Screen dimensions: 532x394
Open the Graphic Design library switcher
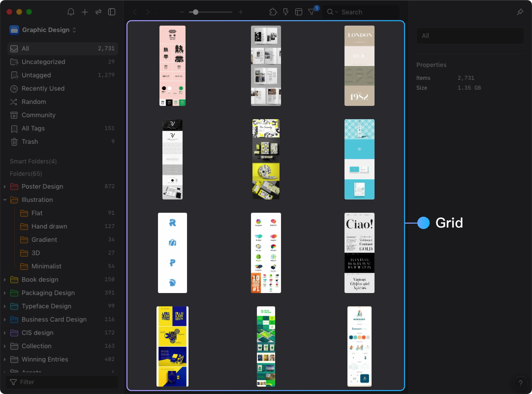(43, 30)
